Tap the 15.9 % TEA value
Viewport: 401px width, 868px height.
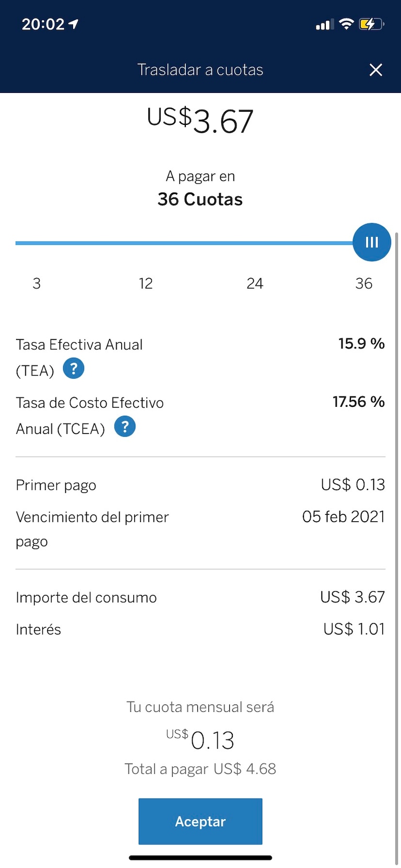click(x=361, y=344)
